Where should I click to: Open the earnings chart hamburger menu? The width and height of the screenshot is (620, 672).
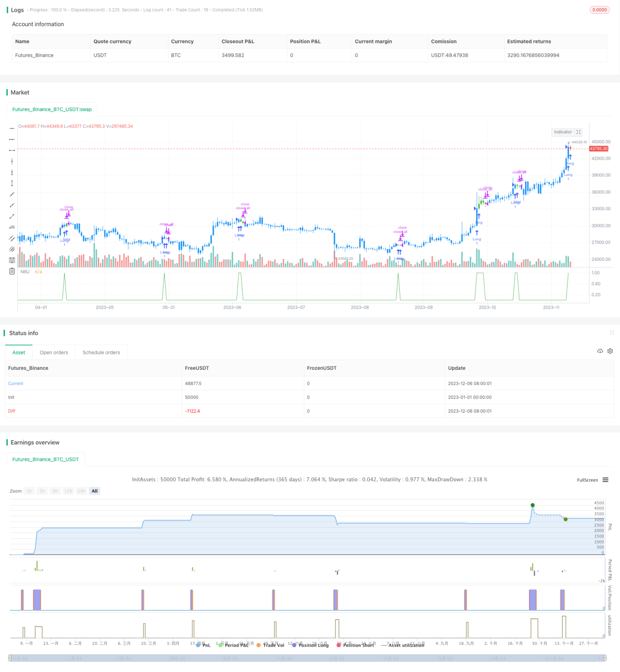(x=605, y=480)
